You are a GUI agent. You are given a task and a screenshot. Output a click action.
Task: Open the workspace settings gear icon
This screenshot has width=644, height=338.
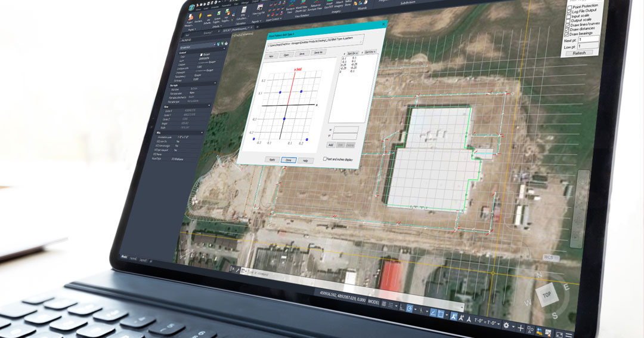coord(506,325)
